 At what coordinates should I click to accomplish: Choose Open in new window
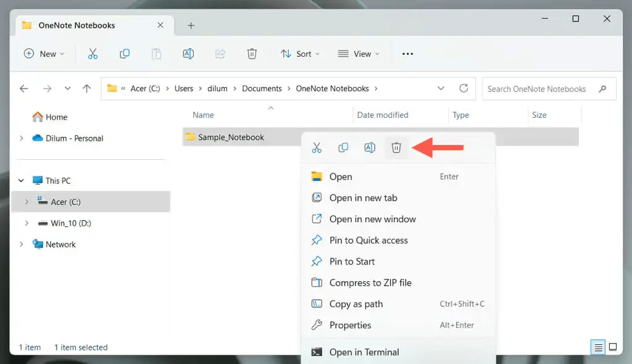[x=398, y=219]
